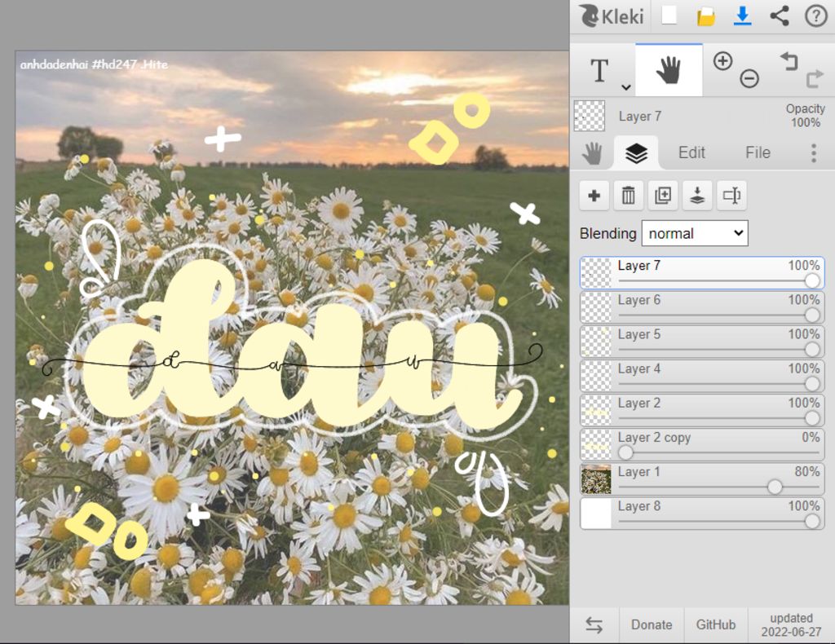The height and width of the screenshot is (644, 835).
Task: Select Layer 8 in the layer list
Action: coord(702,514)
